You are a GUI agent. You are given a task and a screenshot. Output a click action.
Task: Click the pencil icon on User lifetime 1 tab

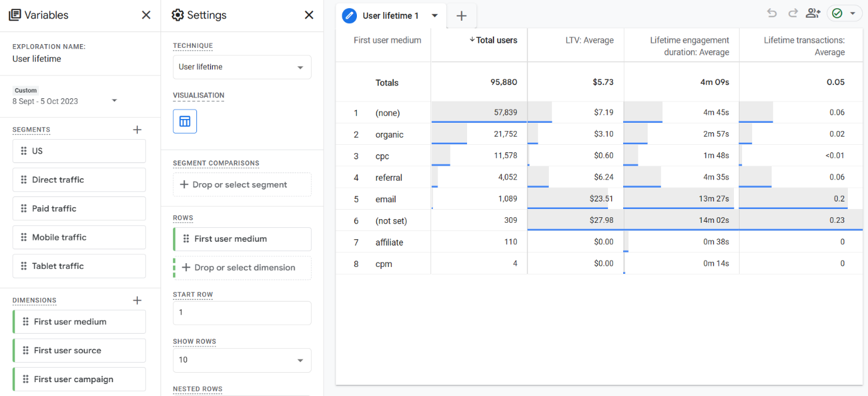349,16
